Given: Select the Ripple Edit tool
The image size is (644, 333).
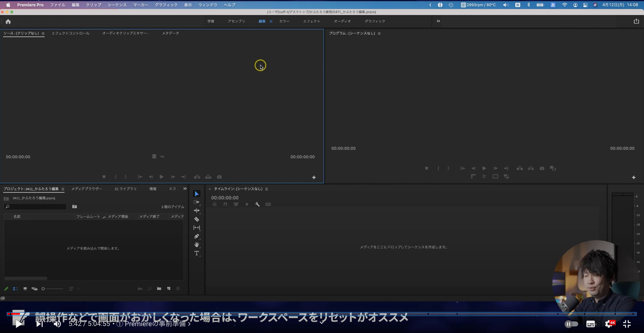Looking at the screenshot, I should pos(196,211).
